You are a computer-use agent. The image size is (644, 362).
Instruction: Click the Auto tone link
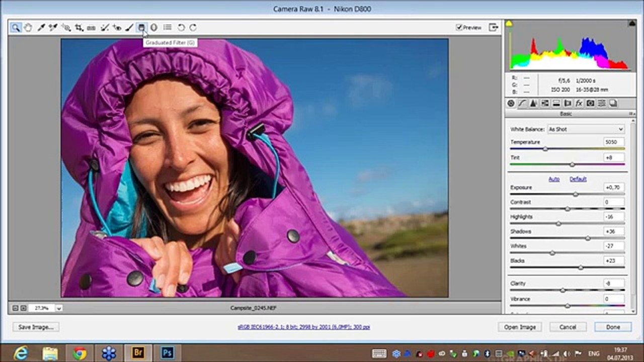[553, 179]
